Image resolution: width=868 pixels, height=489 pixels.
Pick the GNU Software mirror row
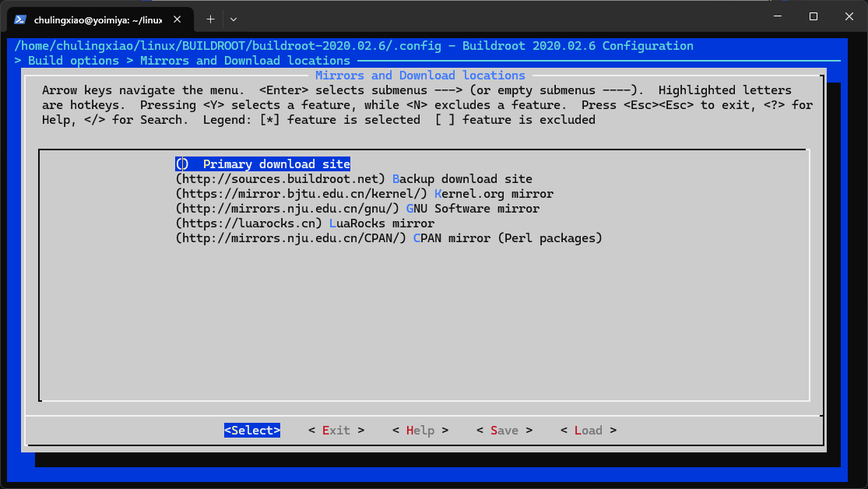tap(357, 209)
